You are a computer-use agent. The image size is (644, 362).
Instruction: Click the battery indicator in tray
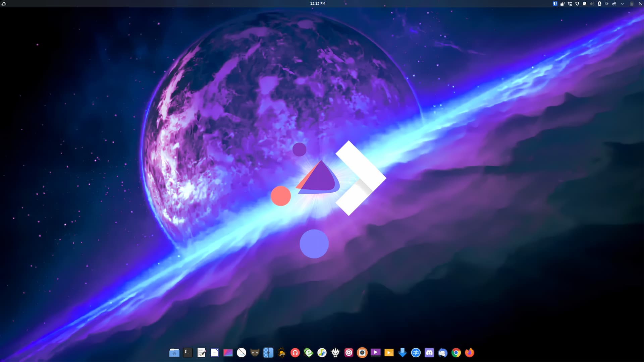click(x=632, y=4)
